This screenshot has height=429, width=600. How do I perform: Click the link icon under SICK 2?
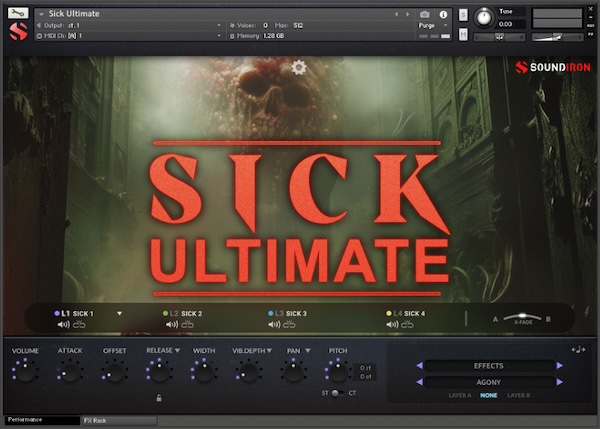pos(187,324)
